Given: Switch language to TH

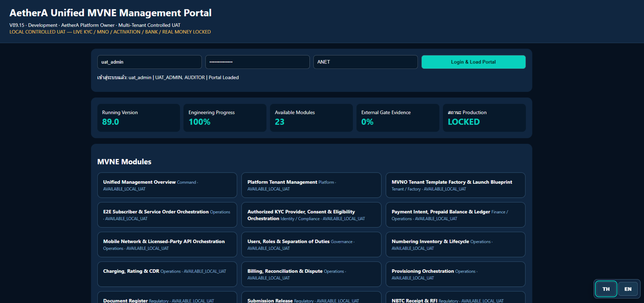Looking at the screenshot, I should (606, 289).
